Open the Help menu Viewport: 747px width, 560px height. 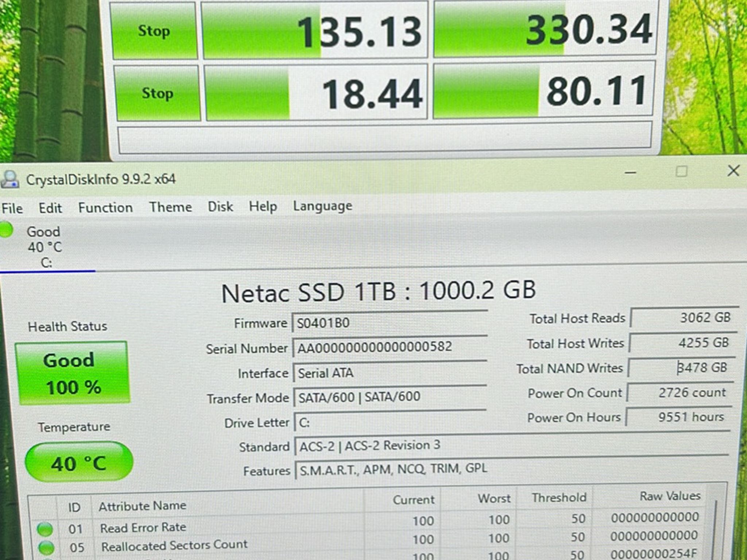point(263,206)
